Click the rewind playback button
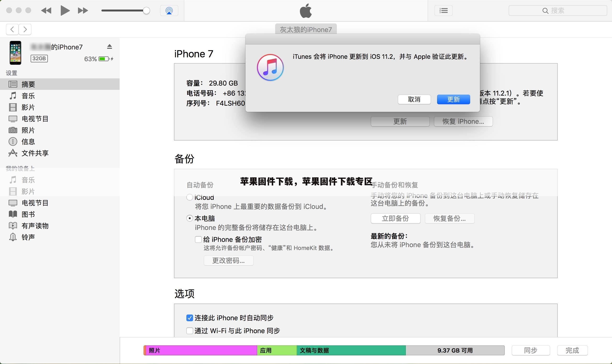The width and height of the screenshot is (612, 364). click(x=46, y=11)
